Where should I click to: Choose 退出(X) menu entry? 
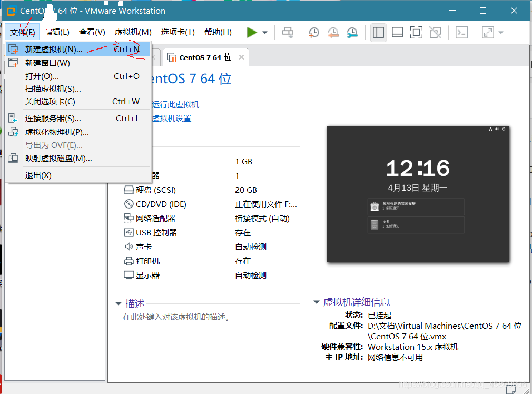pyautogui.click(x=78, y=175)
